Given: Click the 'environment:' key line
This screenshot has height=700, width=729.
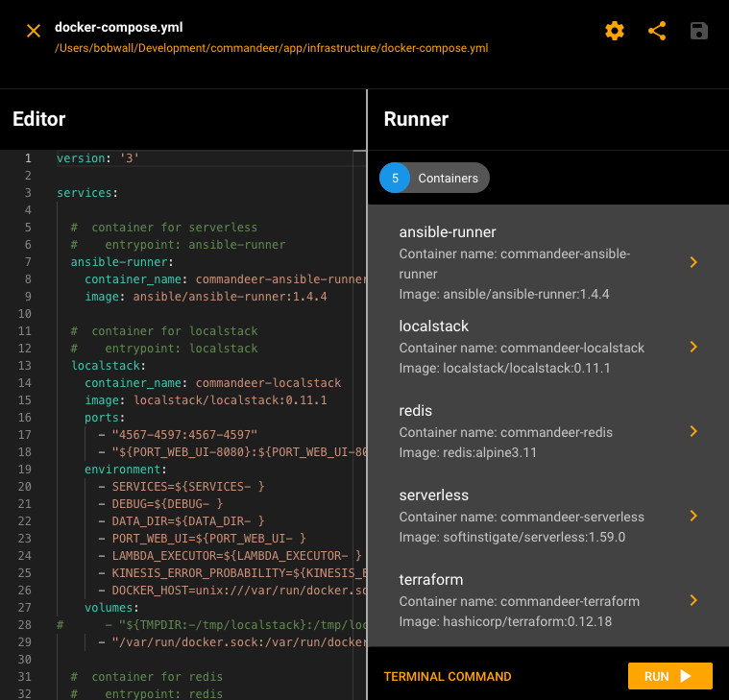Looking at the screenshot, I should pyautogui.click(x=126, y=469).
